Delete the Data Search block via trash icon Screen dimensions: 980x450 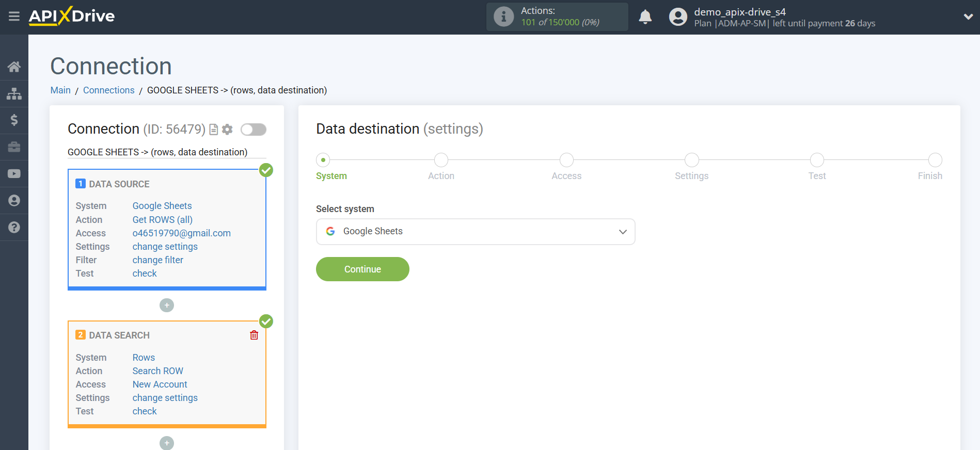point(254,335)
